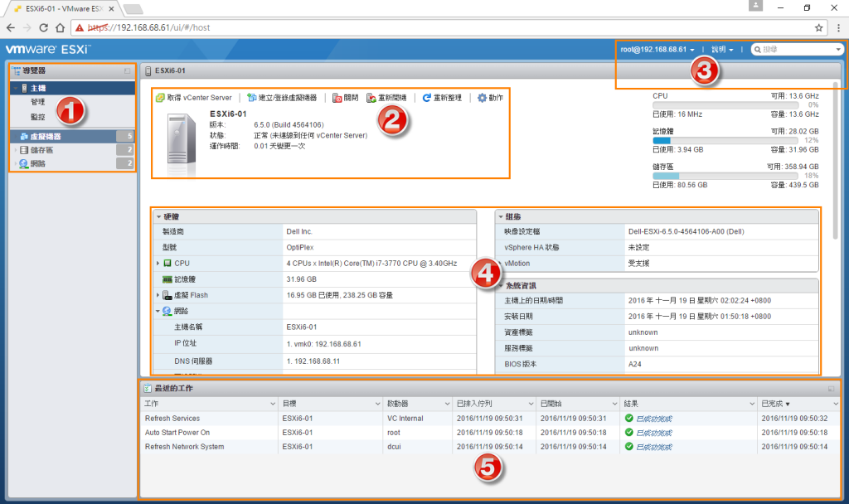This screenshot has width=849, height=504.
Task: Click the CPU chip icon in hardware
Action: coord(167,263)
